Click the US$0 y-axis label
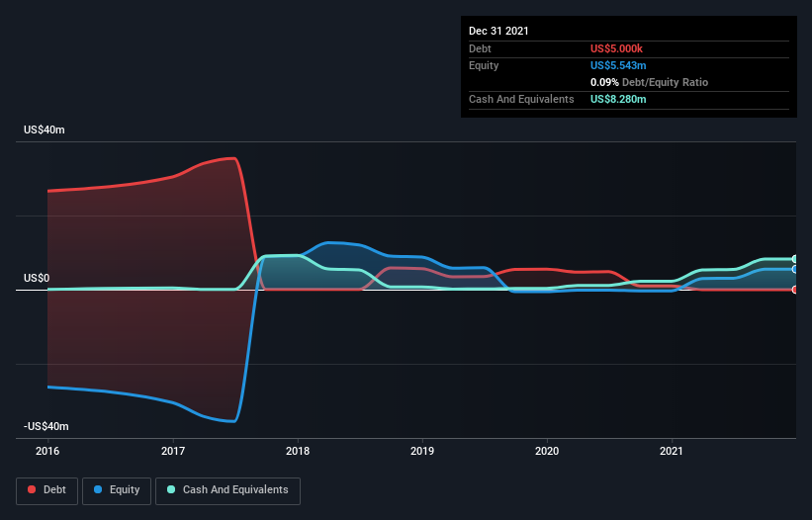 pos(37,279)
